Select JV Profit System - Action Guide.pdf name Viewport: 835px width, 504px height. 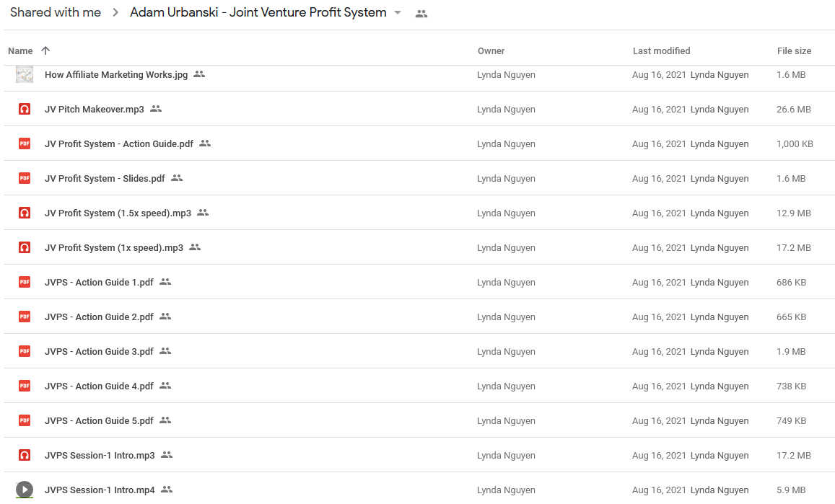coord(119,143)
